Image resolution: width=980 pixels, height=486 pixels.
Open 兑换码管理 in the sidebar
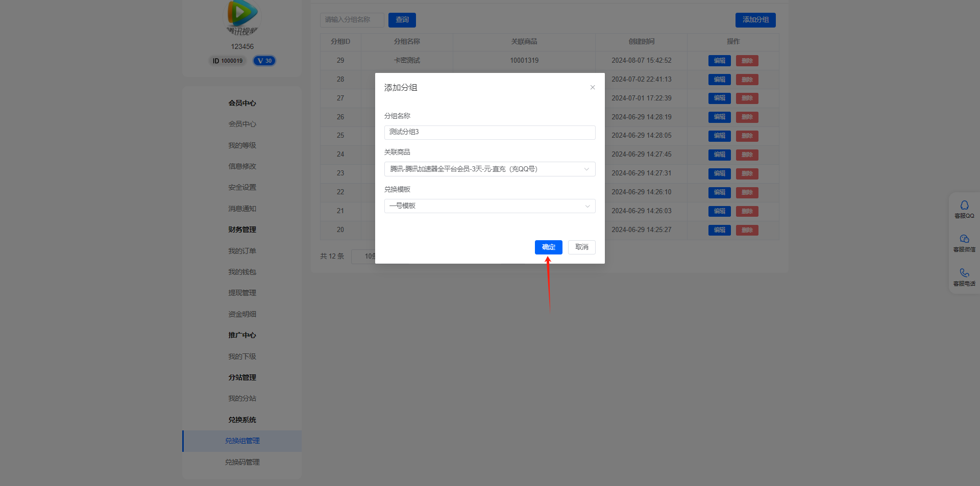point(242,462)
